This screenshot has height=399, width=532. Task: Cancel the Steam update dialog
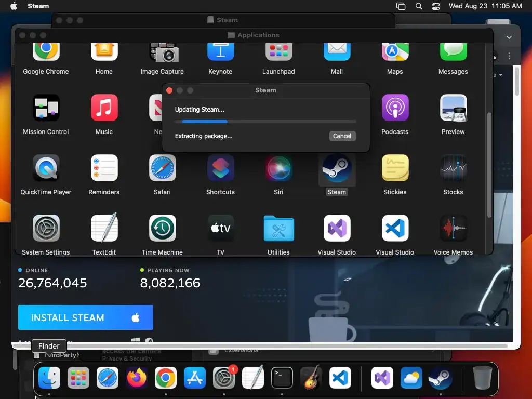pos(342,136)
